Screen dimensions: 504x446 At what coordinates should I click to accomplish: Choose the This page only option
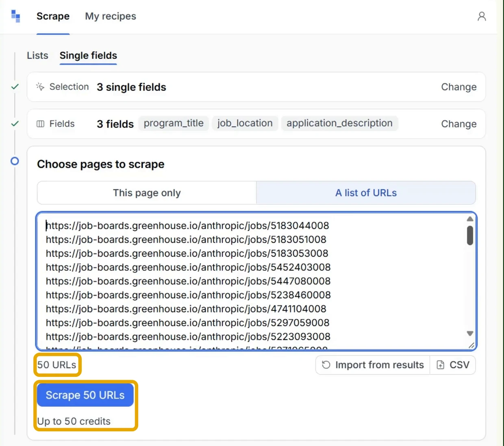coord(147,193)
